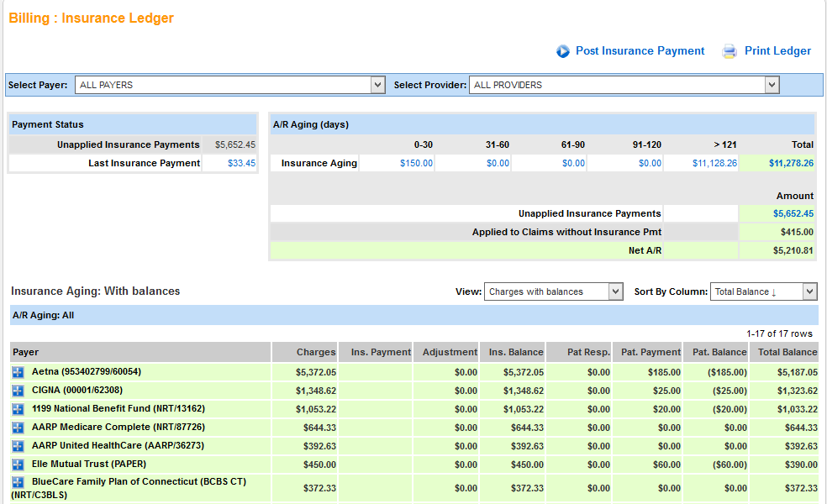Expand the 1199 National Benefit Fund row
The image size is (827, 504).
(x=18, y=409)
